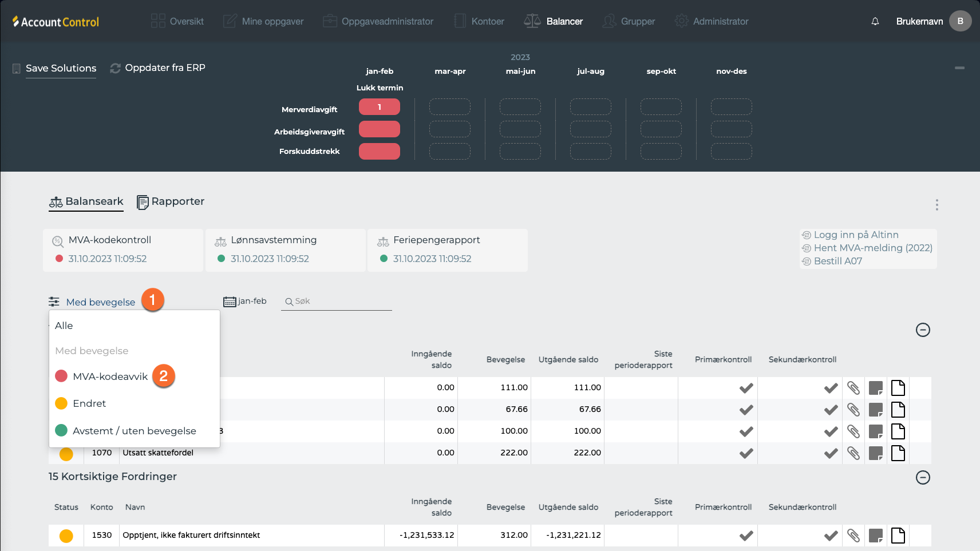Toggle Primærkontroll checkmark in first row
This screenshot has width=980, height=551.
746,388
